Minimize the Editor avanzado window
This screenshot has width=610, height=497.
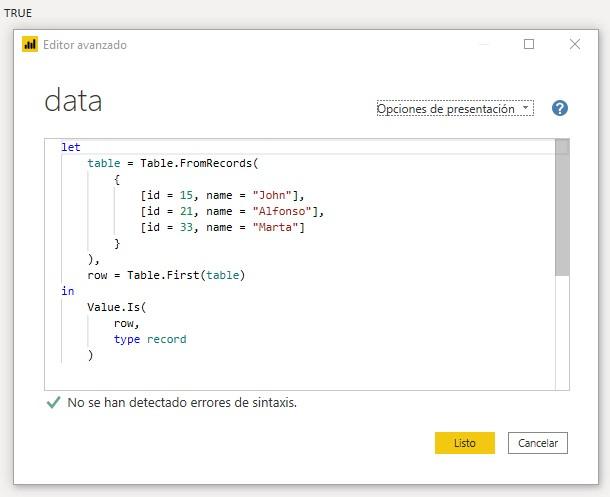pos(484,45)
